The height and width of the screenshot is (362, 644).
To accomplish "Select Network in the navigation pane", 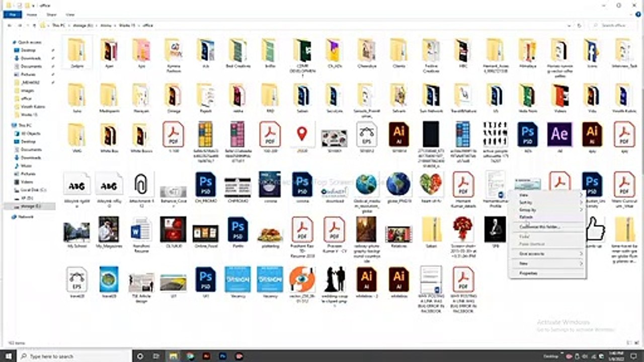I will point(26,217).
